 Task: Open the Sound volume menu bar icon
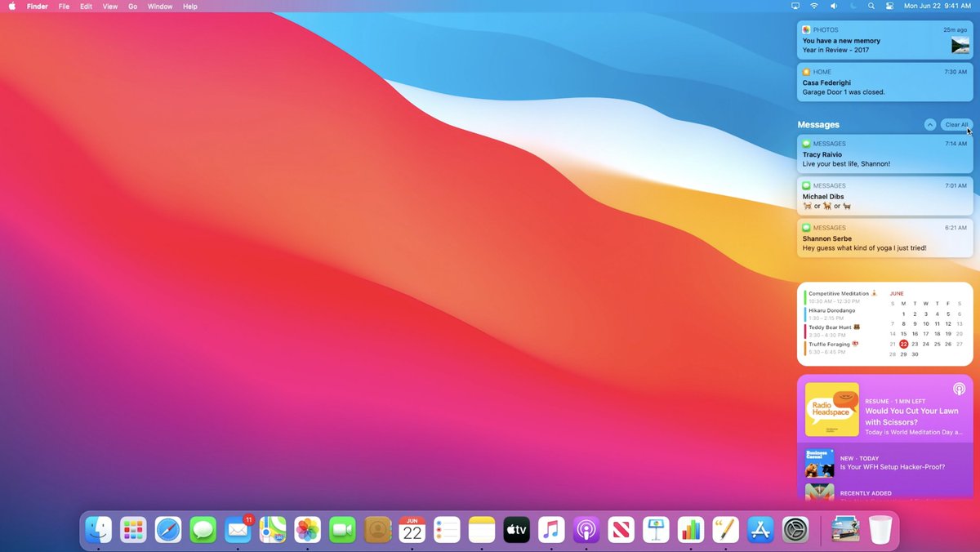tap(834, 6)
